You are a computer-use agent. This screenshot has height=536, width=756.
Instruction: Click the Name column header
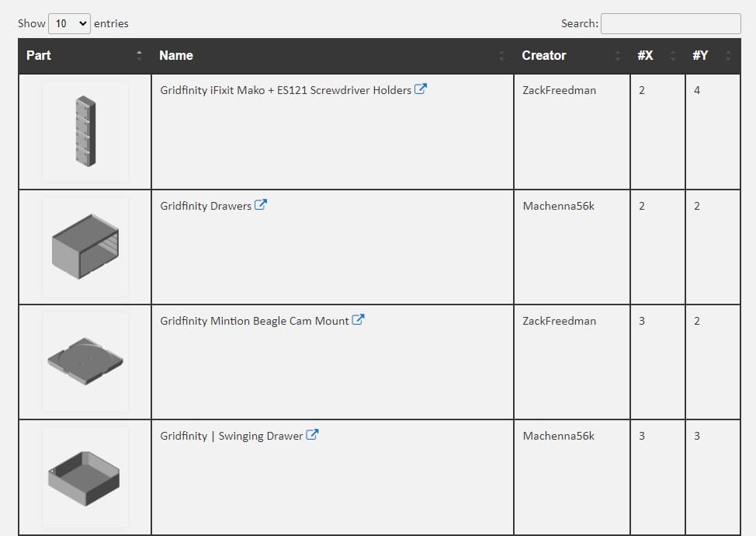[x=333, y=56]
